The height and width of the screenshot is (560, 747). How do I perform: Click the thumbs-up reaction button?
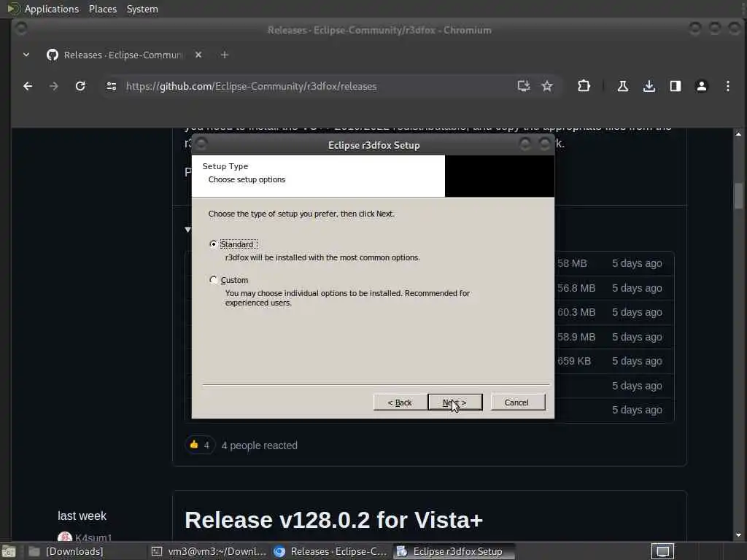200,446
